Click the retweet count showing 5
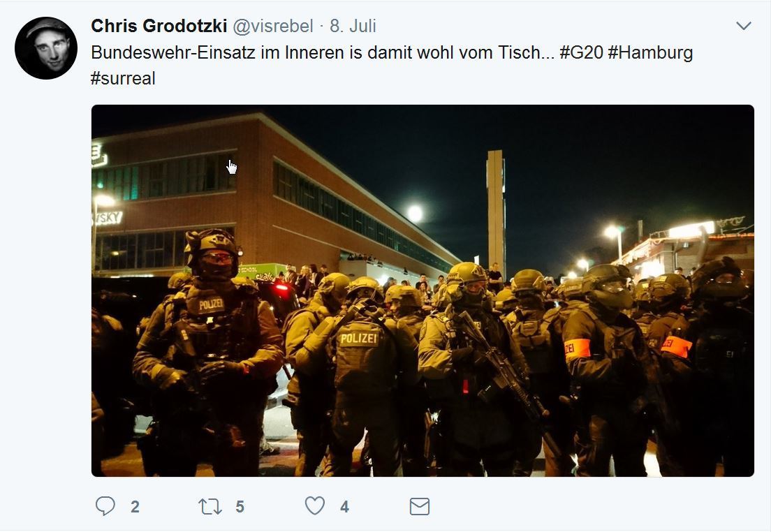The height and width of the screenshot is (532, 771). pos(240,506)
